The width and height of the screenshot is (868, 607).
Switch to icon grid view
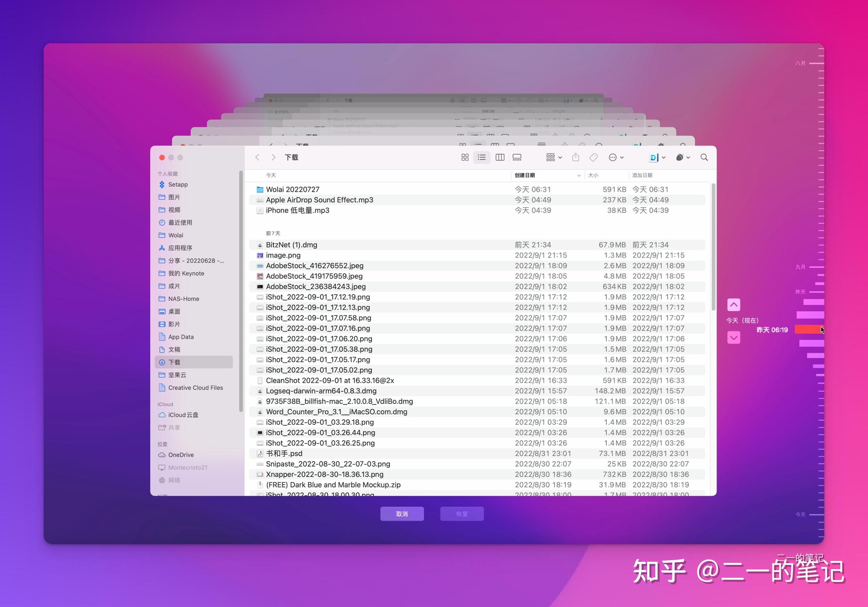(464, 157)
